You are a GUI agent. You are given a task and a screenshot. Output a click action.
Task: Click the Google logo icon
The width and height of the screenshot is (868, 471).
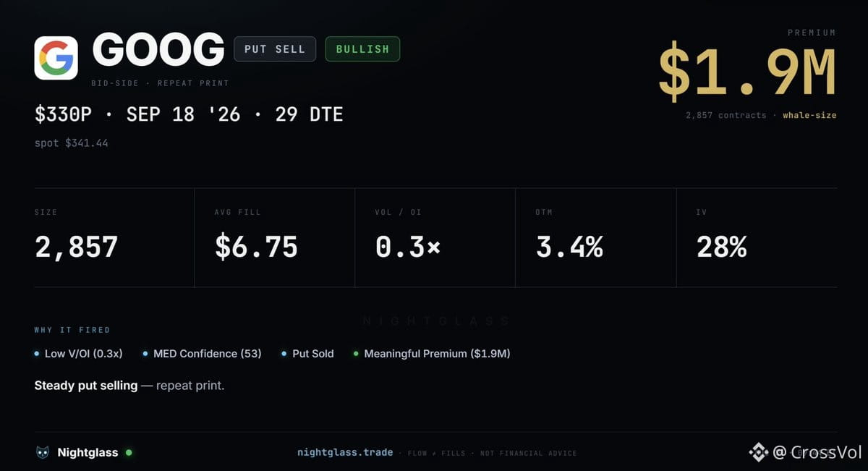click(56, 58)
